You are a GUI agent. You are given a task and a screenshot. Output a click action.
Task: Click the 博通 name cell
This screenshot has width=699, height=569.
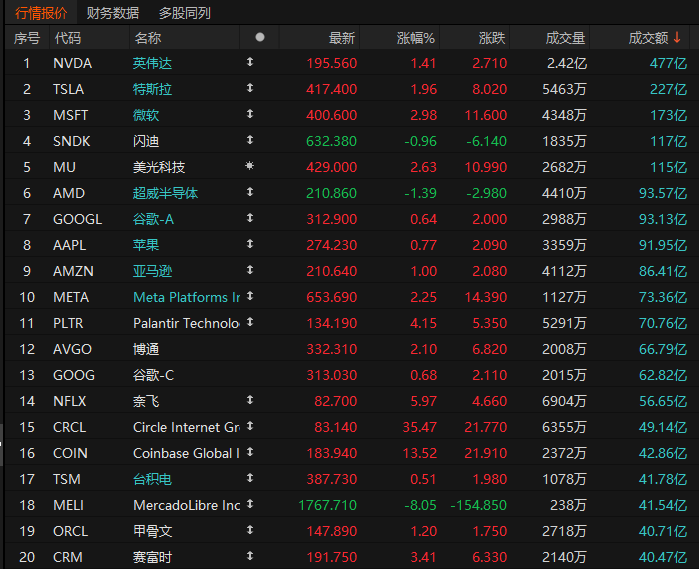coord(146,349)
